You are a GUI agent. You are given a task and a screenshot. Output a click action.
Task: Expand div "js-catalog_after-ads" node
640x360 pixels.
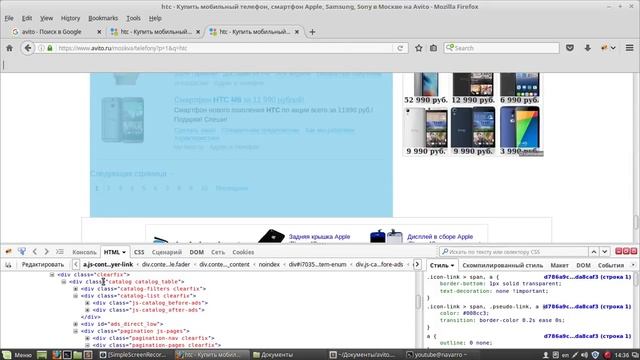(87, 310)
